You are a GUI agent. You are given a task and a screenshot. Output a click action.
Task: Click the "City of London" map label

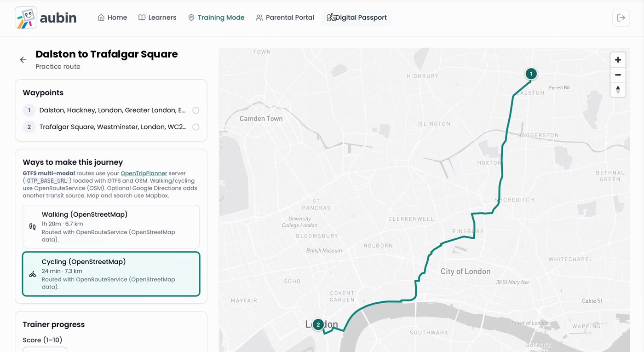[466, 271]
